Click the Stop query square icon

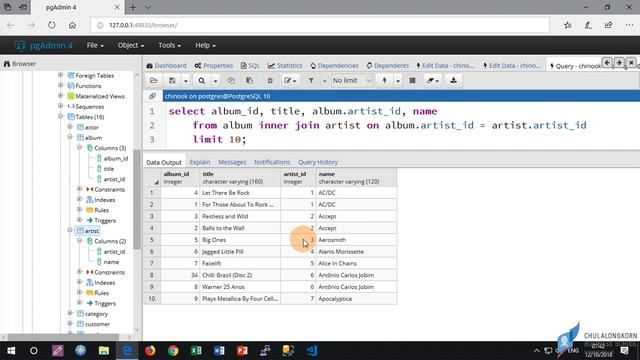coord(412,81)
